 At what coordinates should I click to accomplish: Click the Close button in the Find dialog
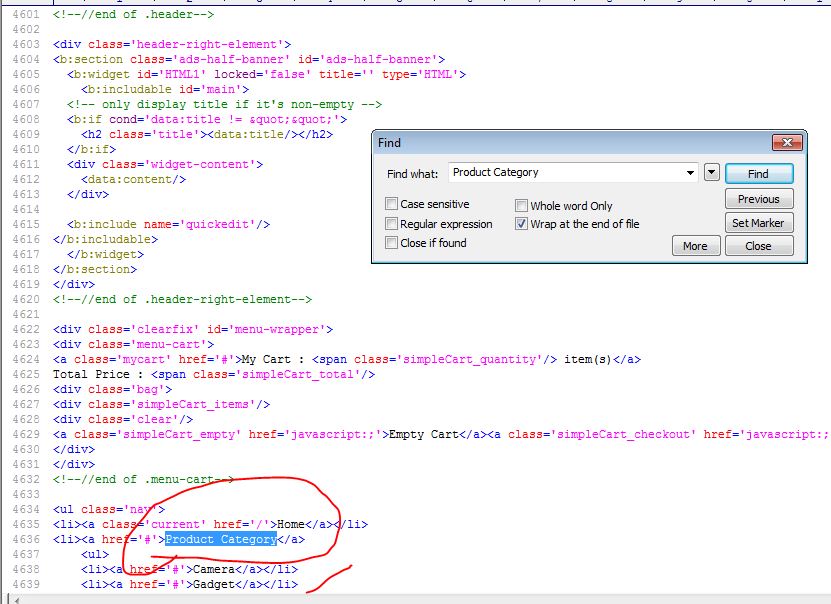(x=759, y=246)
